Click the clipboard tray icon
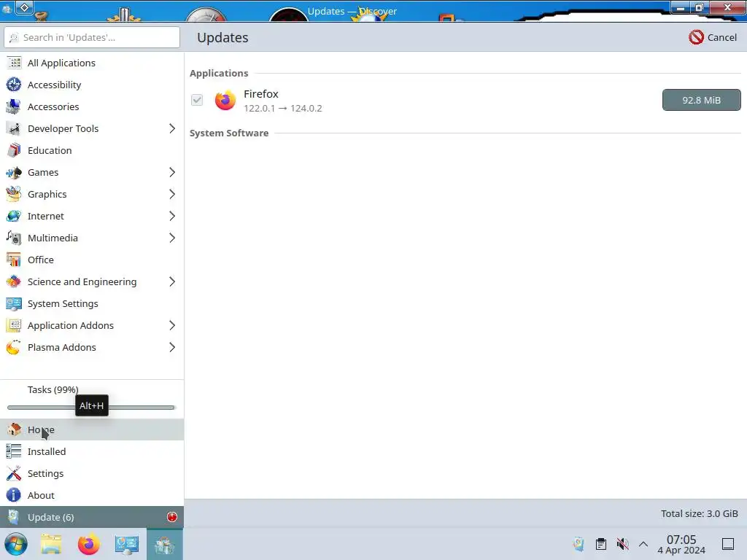 coord(601,544)
